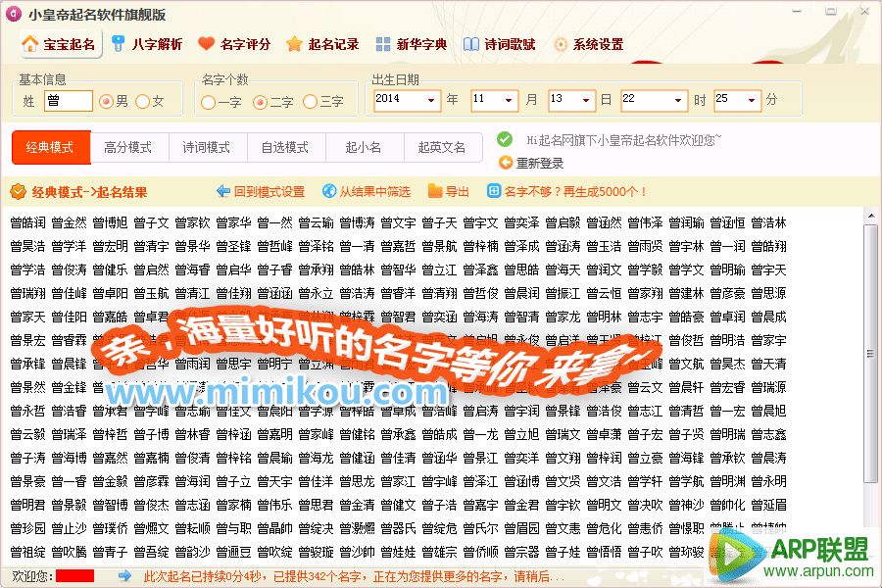The image size is (882, 588).
Task: Open 名字评分 menu item
Action: pyautogui.click(x=234, y=44)
